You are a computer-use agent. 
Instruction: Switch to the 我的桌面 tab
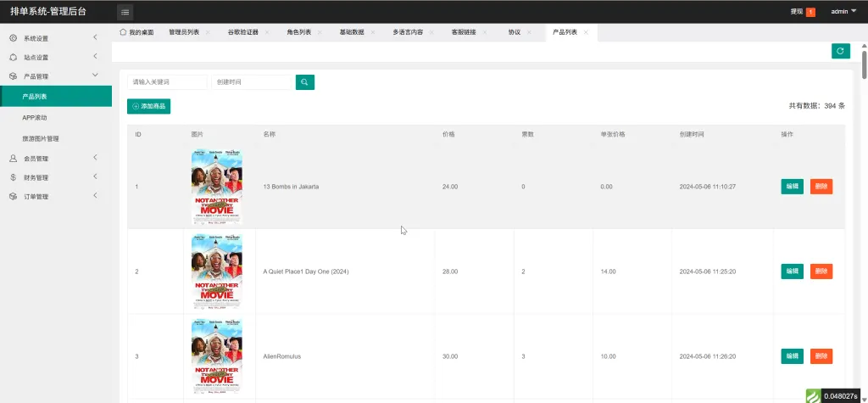pos(136,33)
